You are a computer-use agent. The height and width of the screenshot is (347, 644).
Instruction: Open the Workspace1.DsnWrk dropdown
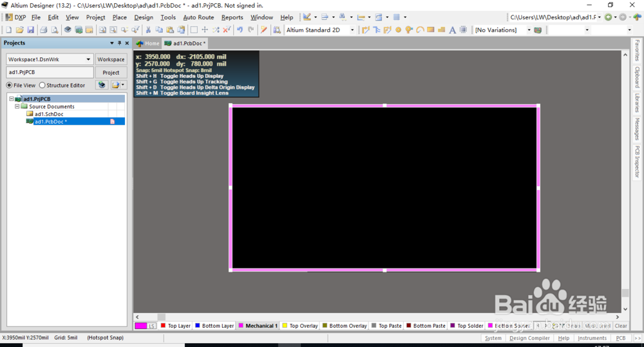[88, 59]
